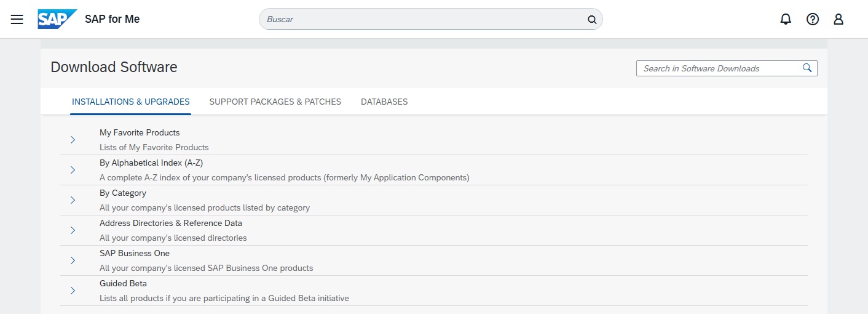Image resolution: width=868 pixels, height=314 pixels.
Task: Expand Address Directories & Reference Data chevron
Action: point(73,230)
